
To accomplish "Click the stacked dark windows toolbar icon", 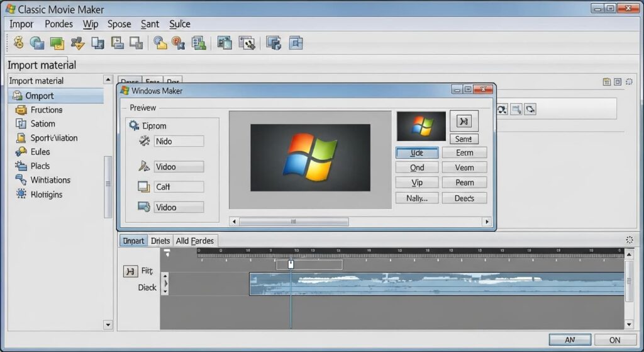I will pyautogui.click(x=274, y=43).
